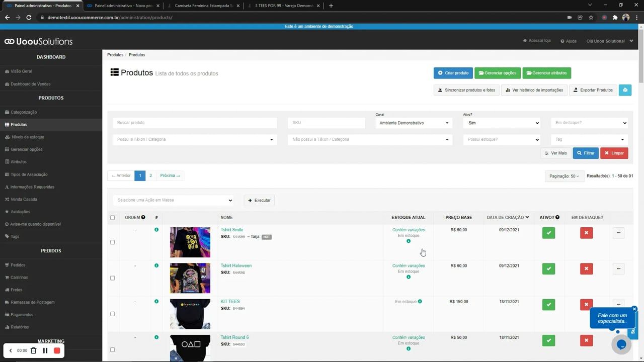
Task: Open the chat bubble in the corner
Action: click(621, 344)
